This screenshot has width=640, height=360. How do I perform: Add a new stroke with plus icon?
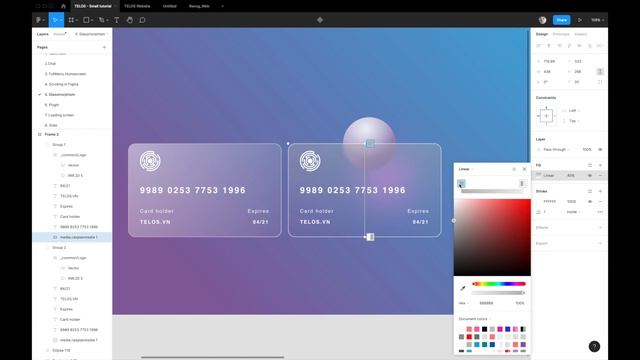click(x=600, y=191)
